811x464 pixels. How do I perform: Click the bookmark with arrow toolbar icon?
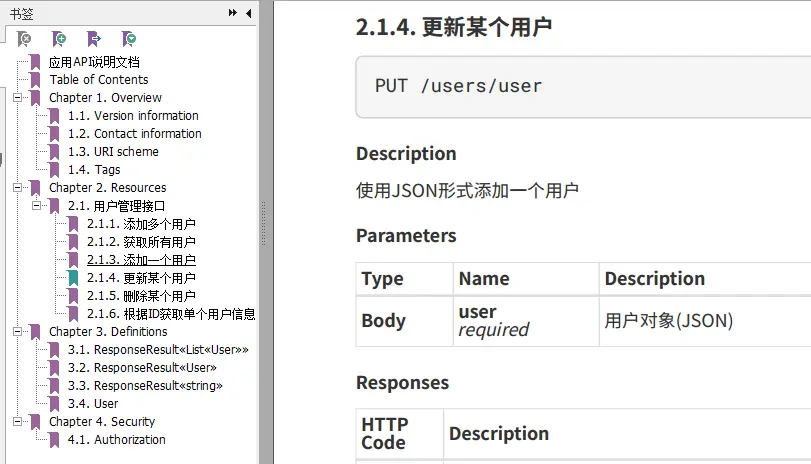pyautogui.click(x=94, y=39)
